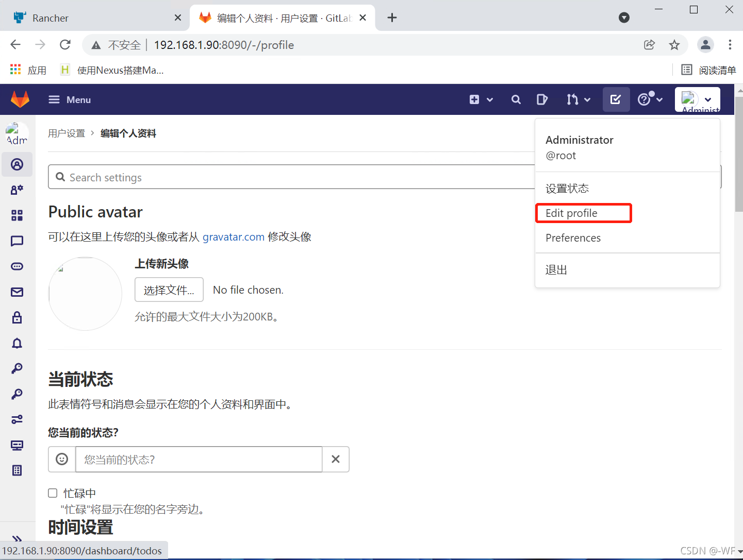
Task: Open the create new plus dropdown
Action: [x=481, y=99]
